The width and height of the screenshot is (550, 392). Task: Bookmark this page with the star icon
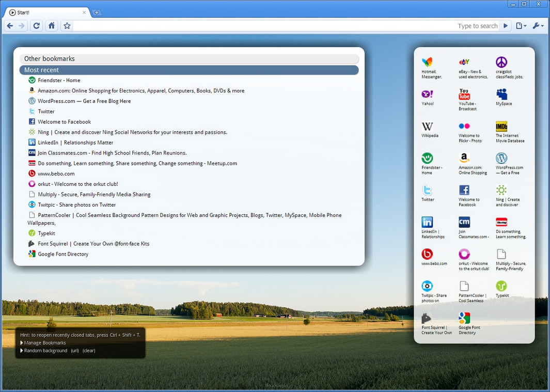pyautogui.click(x=67, y=26)
